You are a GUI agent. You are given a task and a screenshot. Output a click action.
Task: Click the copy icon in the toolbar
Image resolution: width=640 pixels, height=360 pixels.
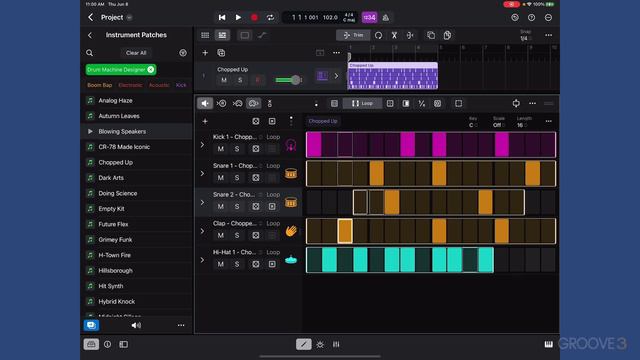431,35
